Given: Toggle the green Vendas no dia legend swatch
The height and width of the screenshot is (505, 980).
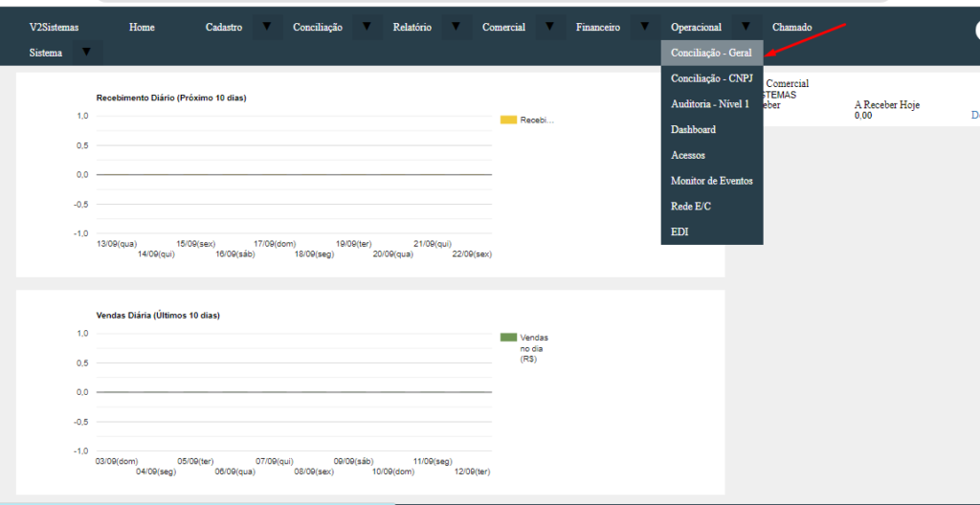Looking at the screenshot, I should (508, 338).
